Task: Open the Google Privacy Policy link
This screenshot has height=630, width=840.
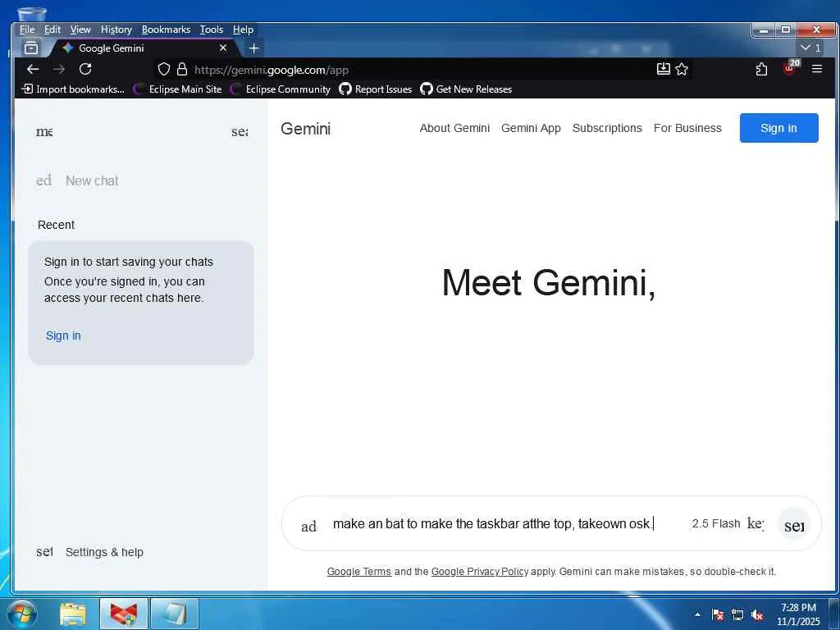Action: point(479,572)
